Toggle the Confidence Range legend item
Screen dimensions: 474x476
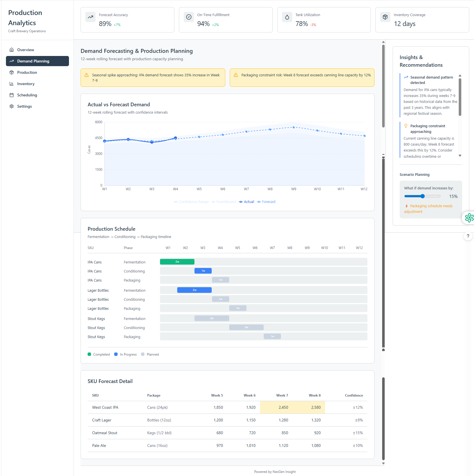(191, 202)
